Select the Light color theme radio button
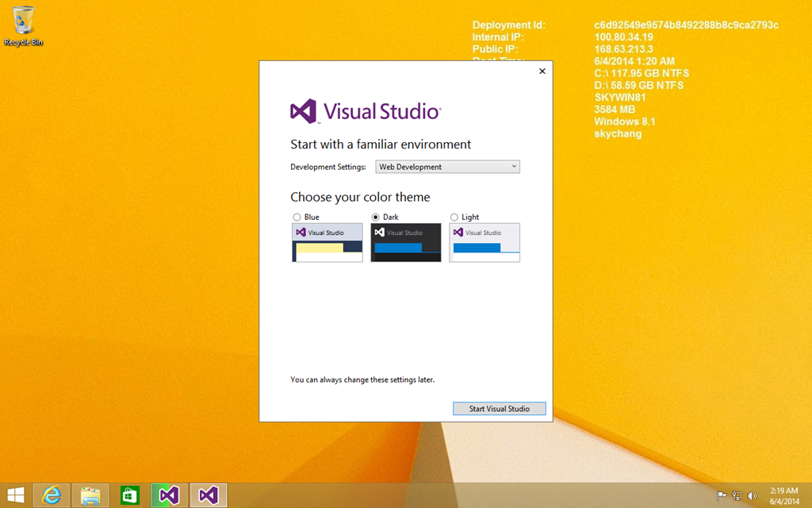812x508 pixels. pyautogui.click(x=454, y=217)
